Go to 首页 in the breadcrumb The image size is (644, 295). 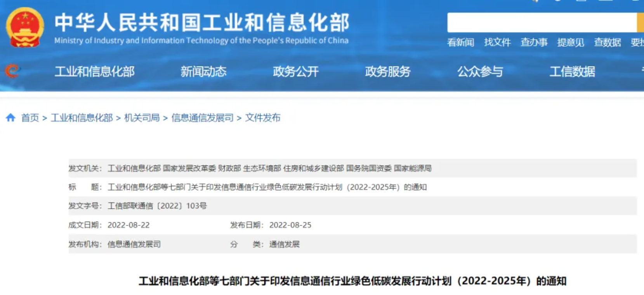coord(30,118)
